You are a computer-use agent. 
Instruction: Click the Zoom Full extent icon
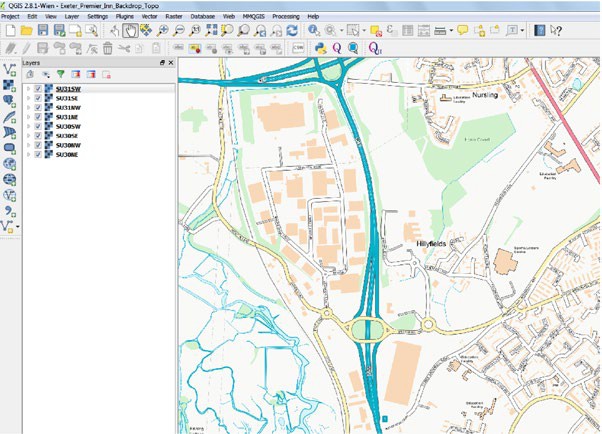coord(211,30)
